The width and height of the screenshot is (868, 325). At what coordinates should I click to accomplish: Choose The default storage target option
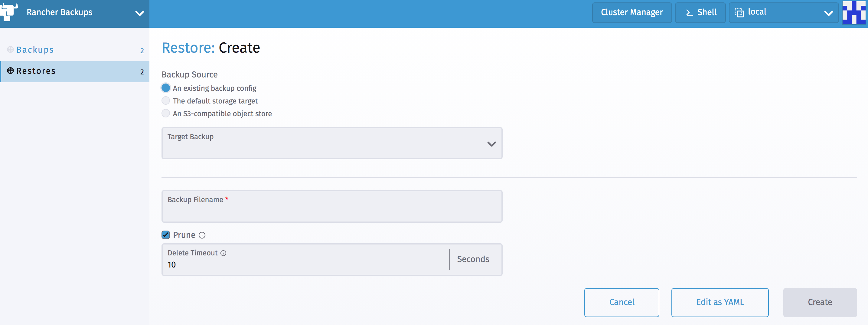[x=166, y=101]
